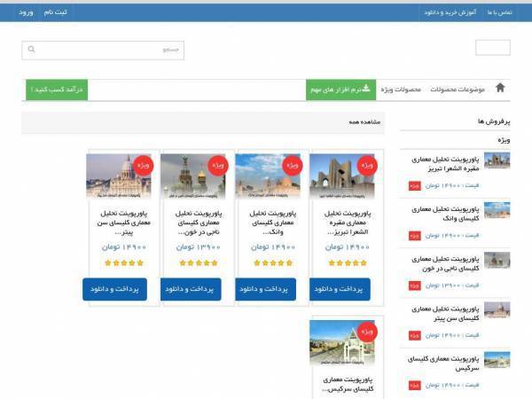Click sidebar red tag for مقبره الشعرا تبریز
This screenshot has height=399, width=532.
(x=415, y=186)
